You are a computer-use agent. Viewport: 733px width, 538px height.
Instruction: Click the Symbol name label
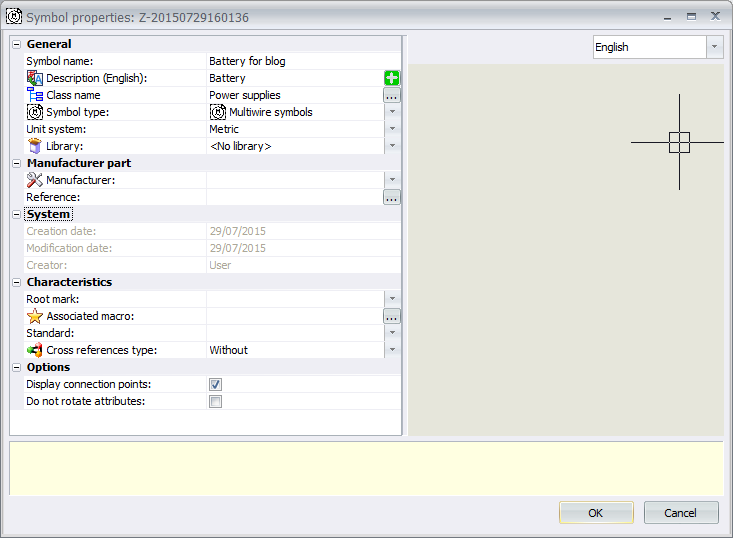pos(59,61)
